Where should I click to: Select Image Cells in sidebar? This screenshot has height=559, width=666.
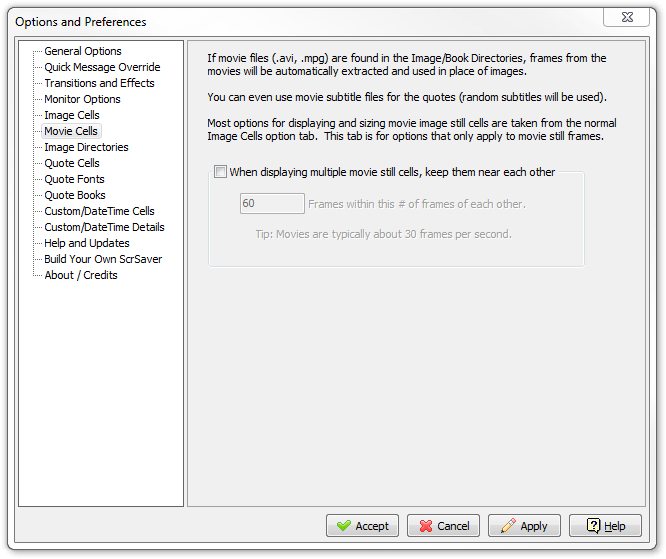pos(72,115)
